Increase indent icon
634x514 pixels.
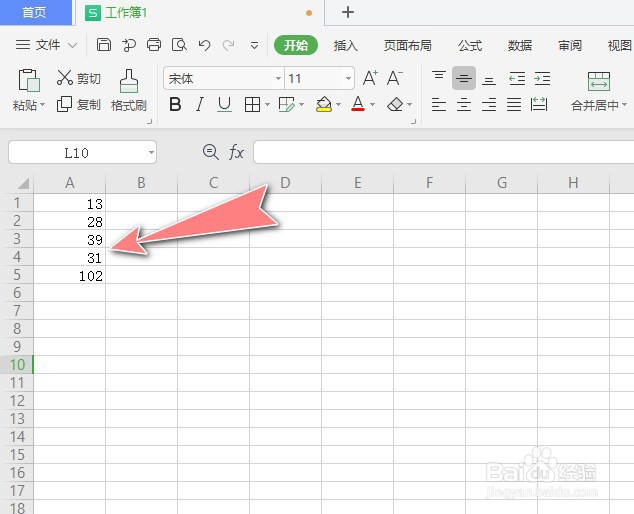click(x=542, y=78)
